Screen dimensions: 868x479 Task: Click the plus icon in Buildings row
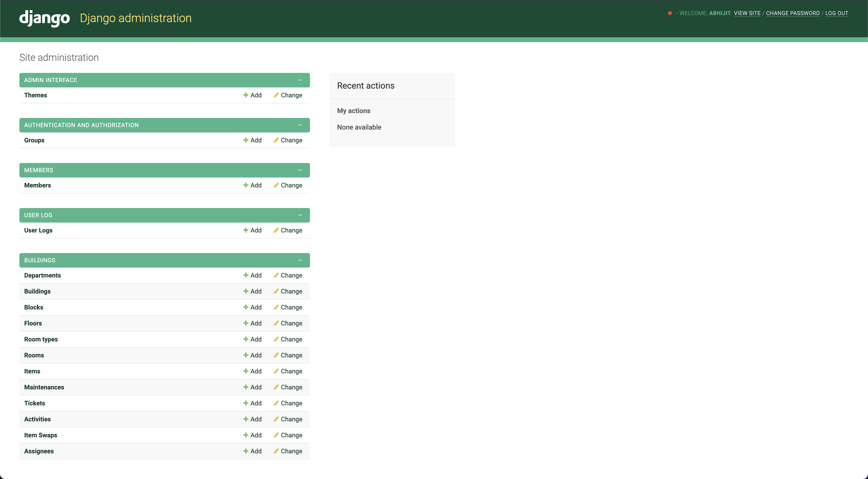[246, 291]
